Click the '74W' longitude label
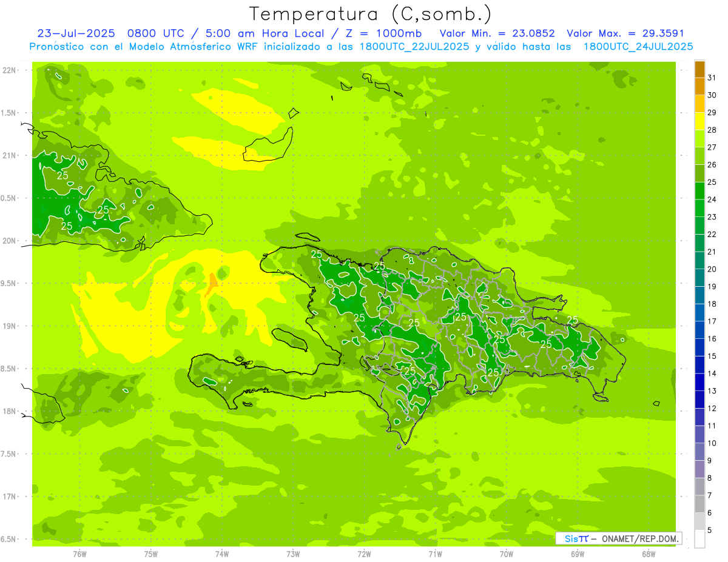Image resolution: width=728 pixels, height=562 pixels. click(222, 554)
